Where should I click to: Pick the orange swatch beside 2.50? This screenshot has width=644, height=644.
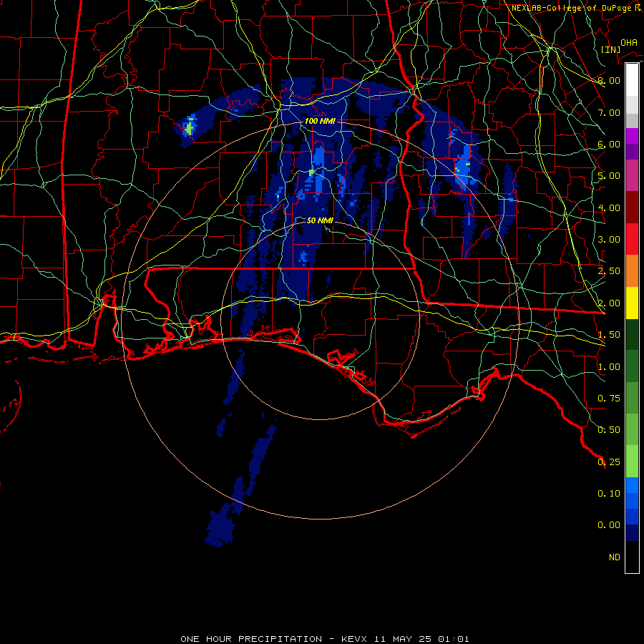click(x=632, y=271)
